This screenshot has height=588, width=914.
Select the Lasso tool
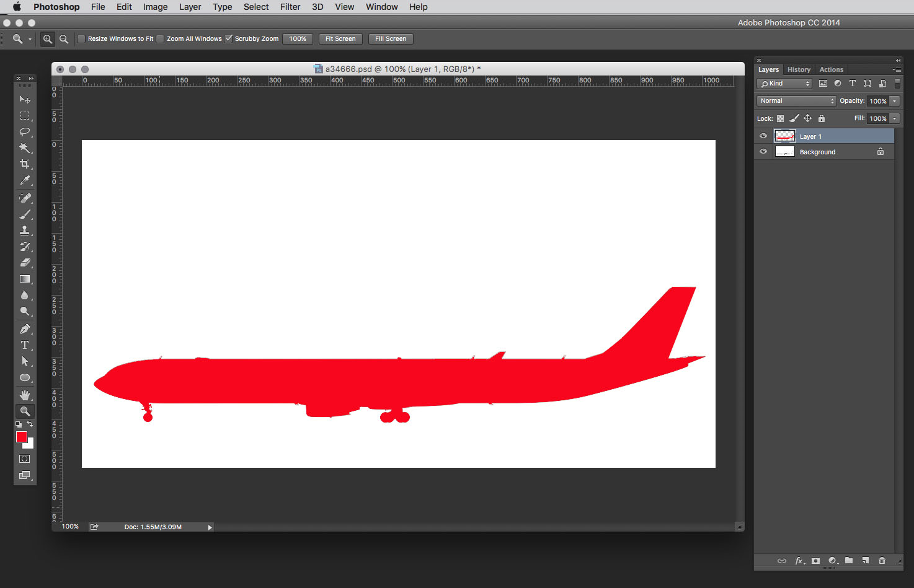[x=25, y=131]
